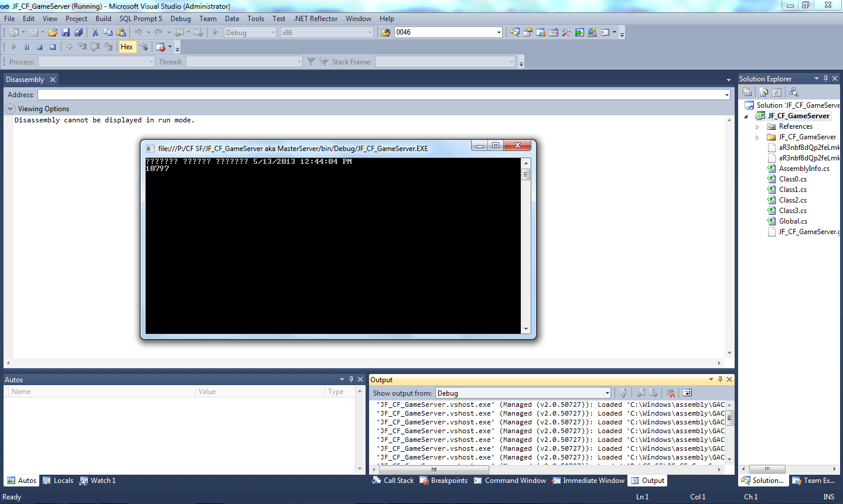
Task: Click Show All Files in Solution Explorer
Action: (x=763, y=92)
